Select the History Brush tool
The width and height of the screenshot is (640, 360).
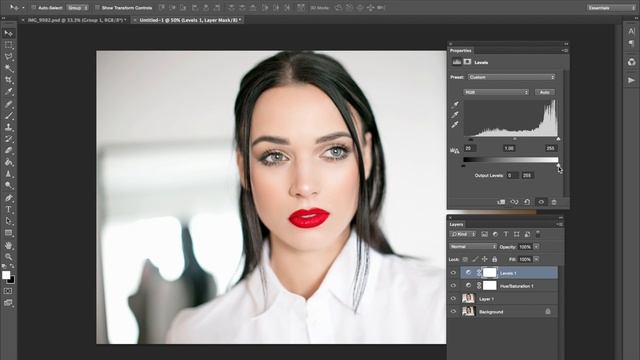[9, 139]
